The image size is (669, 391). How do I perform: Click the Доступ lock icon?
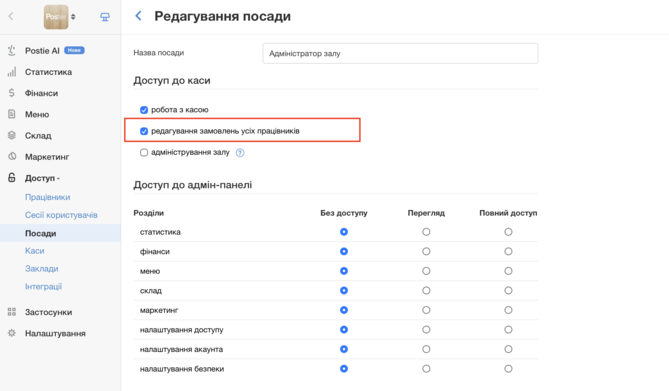tap(12, 178)
